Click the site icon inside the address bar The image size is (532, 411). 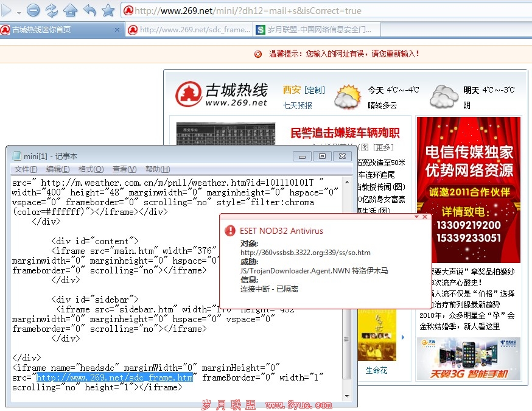pyautogui.click(x=128, y=11)
